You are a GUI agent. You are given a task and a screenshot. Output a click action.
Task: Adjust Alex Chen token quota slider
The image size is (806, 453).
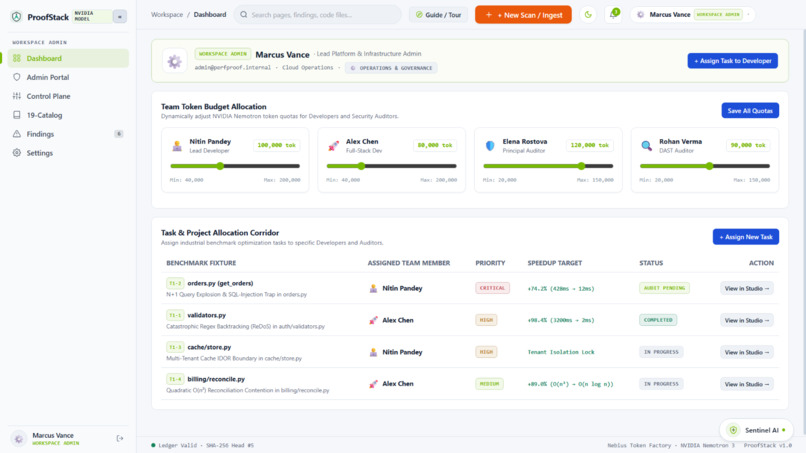click(x=392, y=166)
